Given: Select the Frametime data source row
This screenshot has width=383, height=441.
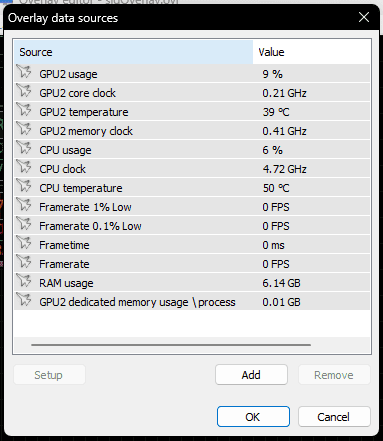Looking at the screenshot, I should [192, 245].
